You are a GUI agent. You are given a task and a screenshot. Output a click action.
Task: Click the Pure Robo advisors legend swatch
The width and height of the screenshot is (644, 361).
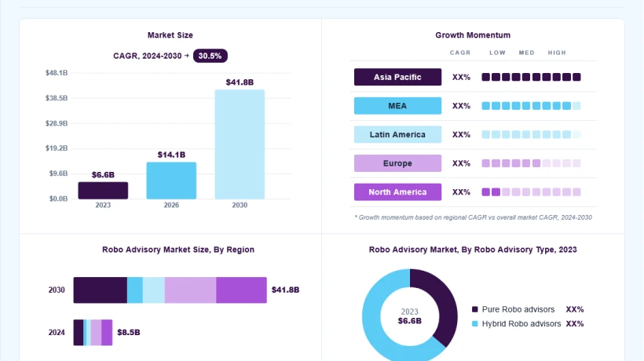pyautogui.click(x=475, y=309)
